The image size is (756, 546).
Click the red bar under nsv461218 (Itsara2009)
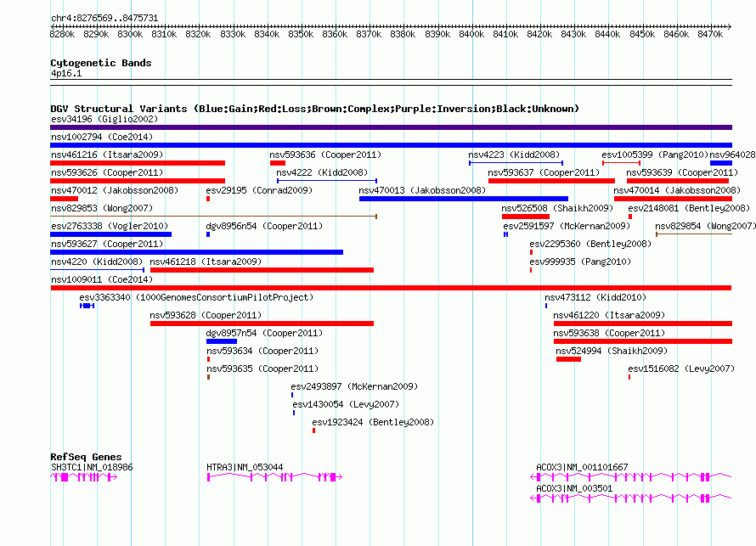[x=262, y=270]
